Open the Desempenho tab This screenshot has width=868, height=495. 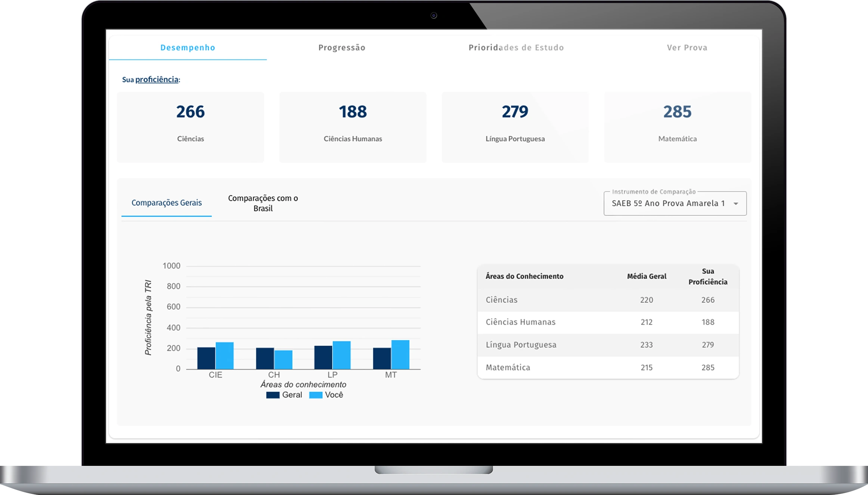[187, 48]
